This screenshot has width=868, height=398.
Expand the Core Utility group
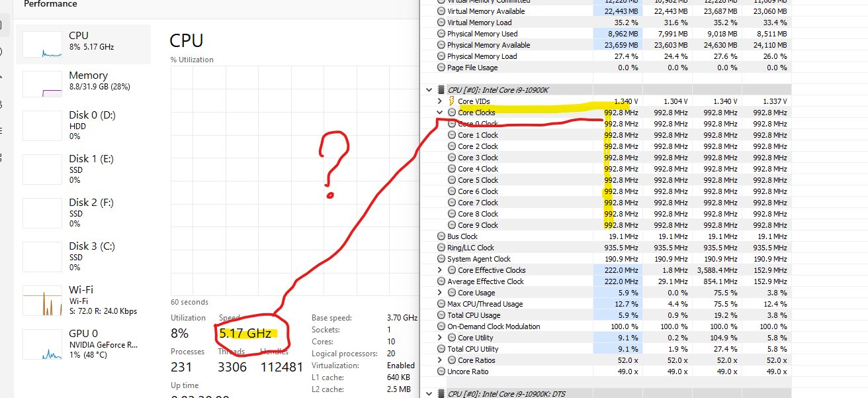coord(440,338)
